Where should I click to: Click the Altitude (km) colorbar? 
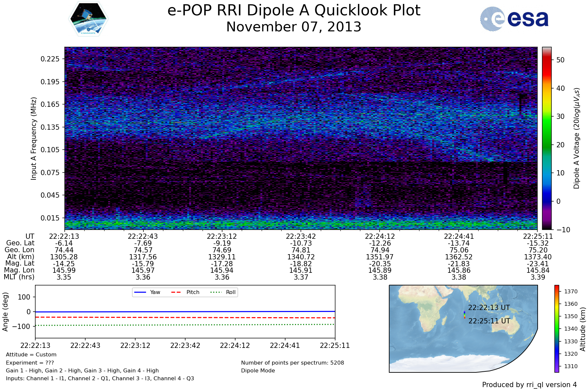click(x=557, y=328)
